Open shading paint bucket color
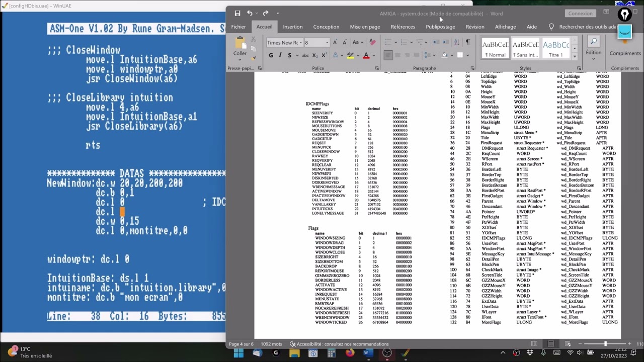Viewport: 644px width, 362px height. [x=446, y=55]
